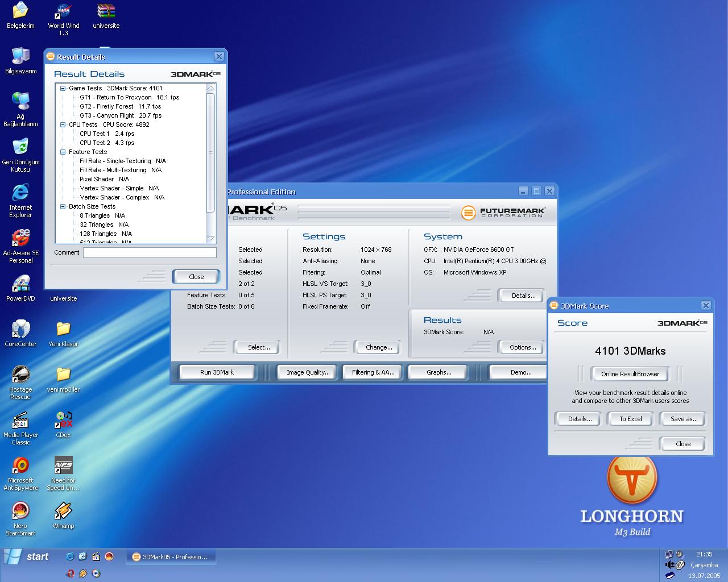Click Close button in Score window
The image size is (728, 582).
coord(683,444)
